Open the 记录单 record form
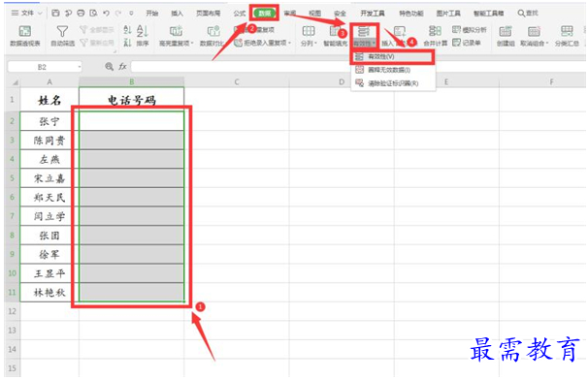 pyautogui.click(x=467, y=43)
